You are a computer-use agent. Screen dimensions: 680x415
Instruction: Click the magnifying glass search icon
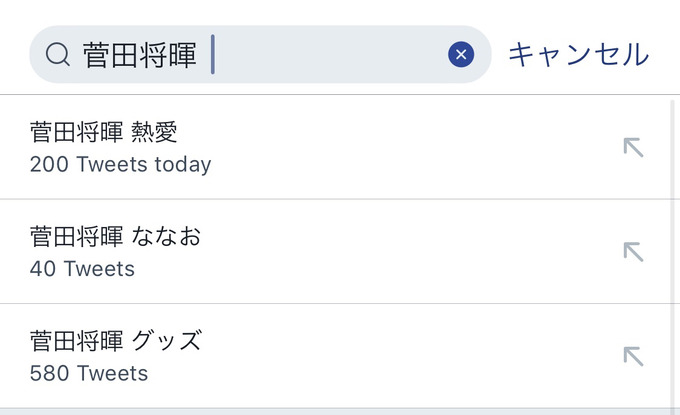58,55
